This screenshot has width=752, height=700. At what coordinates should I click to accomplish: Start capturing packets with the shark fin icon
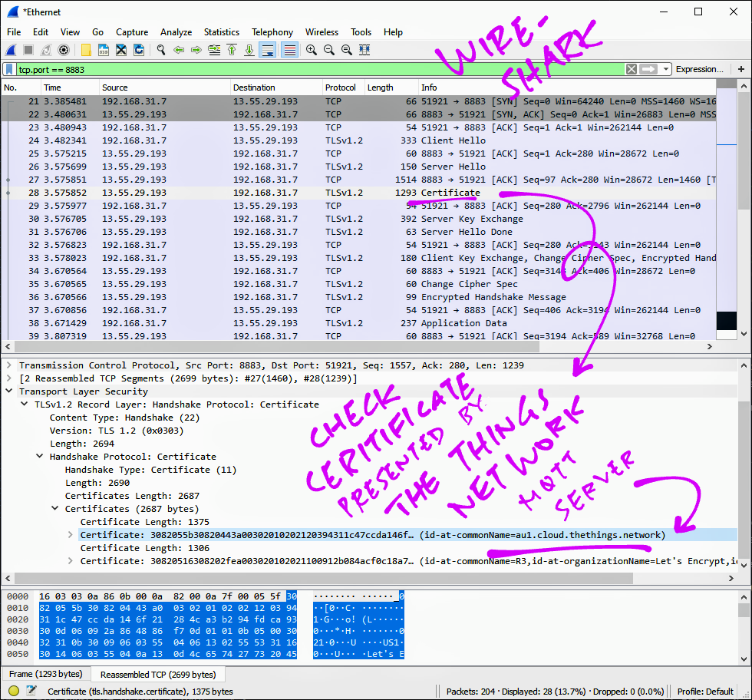11,50
